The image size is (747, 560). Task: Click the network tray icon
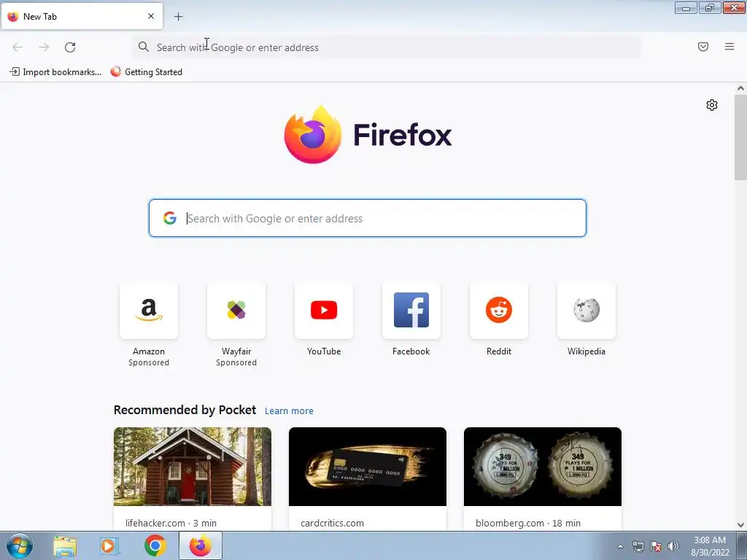(x=638, y=546)
